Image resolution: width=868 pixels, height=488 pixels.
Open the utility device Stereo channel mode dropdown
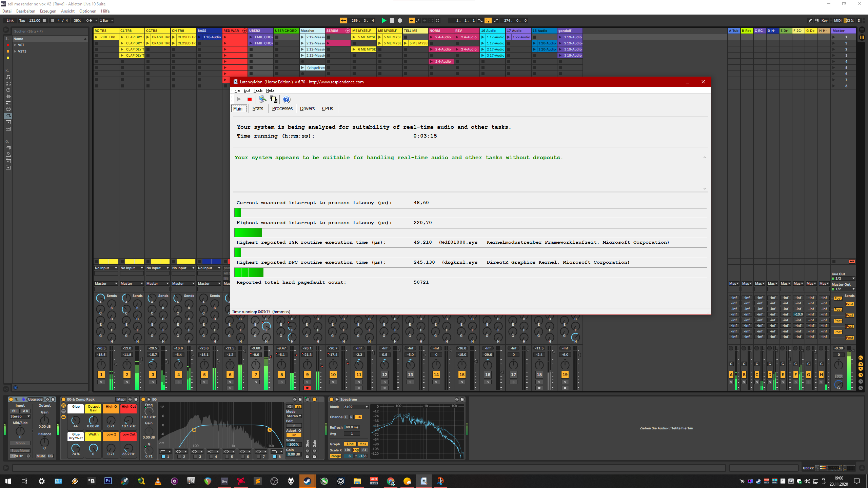coord(20,416)
